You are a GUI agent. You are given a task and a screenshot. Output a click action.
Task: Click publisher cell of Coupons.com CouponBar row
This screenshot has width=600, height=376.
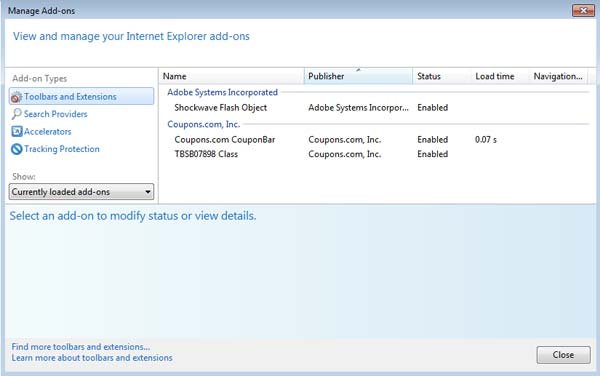(344, 140)
